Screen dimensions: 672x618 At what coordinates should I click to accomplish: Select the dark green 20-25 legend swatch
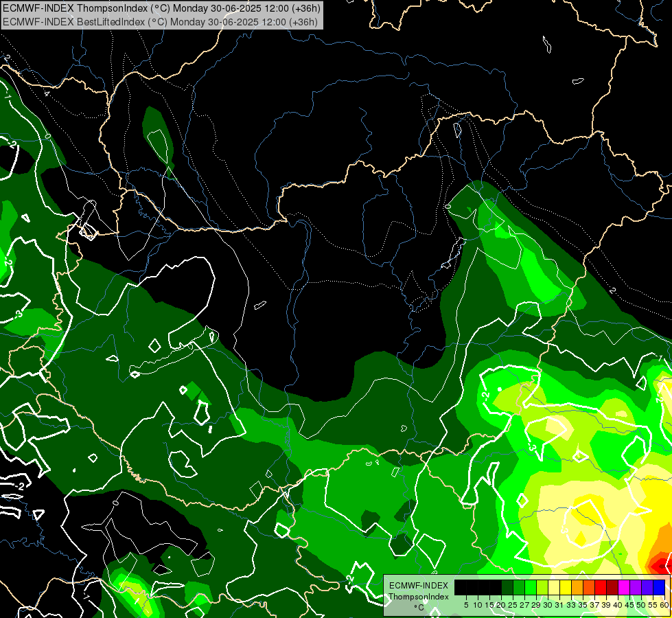click(507, 587)
